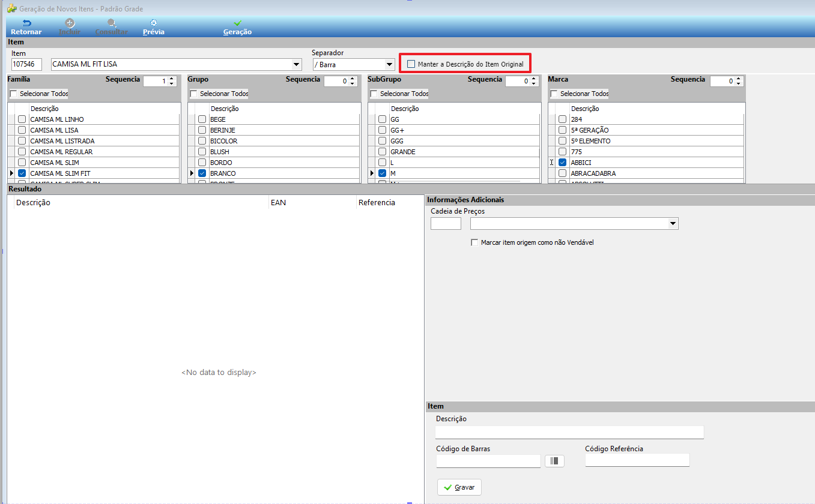Decrease the Marca Sequencia value
Screen dimensions: 815x504
[x=739, y=84]
